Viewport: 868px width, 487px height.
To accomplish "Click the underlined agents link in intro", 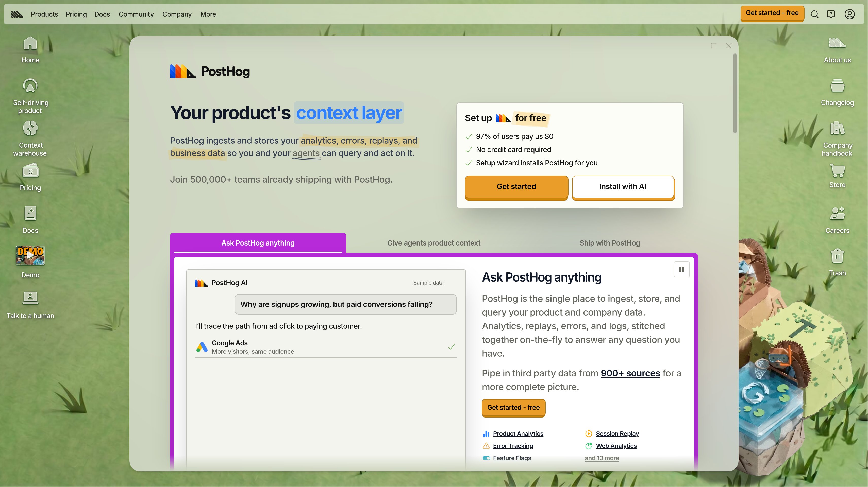I will (x=306, y=153).
